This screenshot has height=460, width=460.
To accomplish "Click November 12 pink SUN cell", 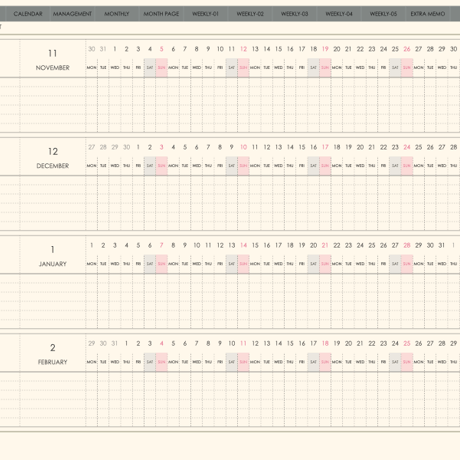I will [x=243, y=68].
